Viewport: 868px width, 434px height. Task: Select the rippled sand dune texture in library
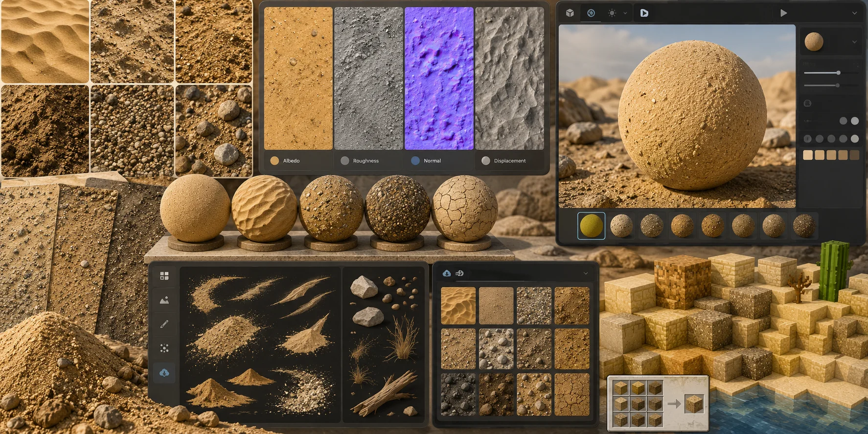tap(458, 306)
